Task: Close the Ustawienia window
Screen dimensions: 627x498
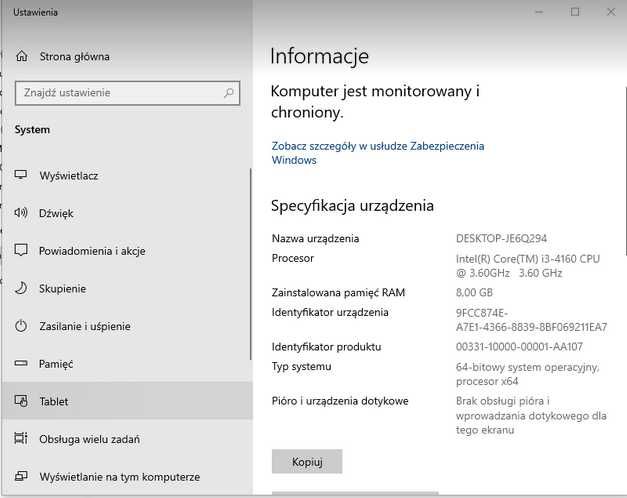Action: pos(611,12)
